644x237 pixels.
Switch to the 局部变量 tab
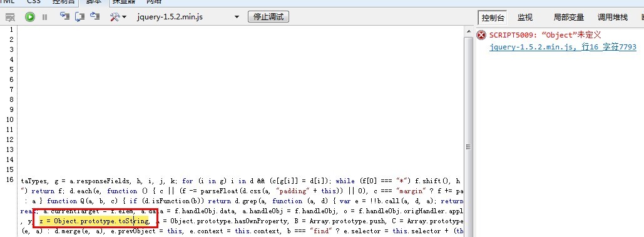[x=568, y=18]
